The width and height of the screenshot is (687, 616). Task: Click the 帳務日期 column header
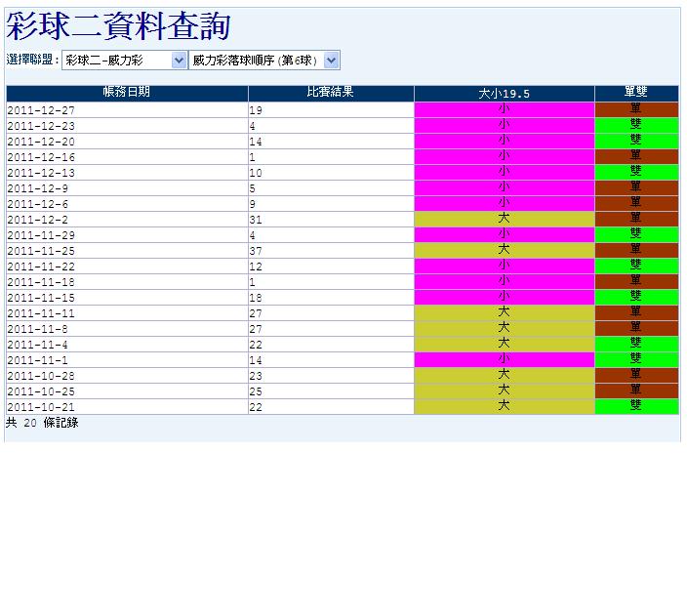127,94
